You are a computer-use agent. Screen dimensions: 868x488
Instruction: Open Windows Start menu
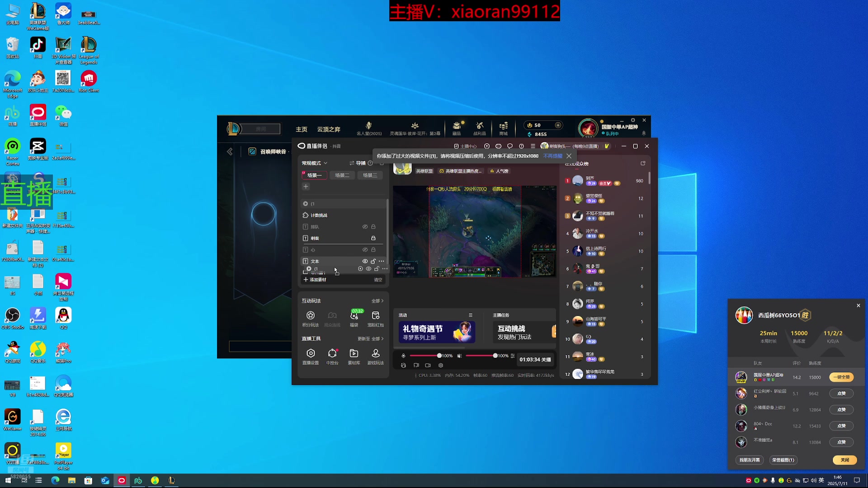click(8, 480)
